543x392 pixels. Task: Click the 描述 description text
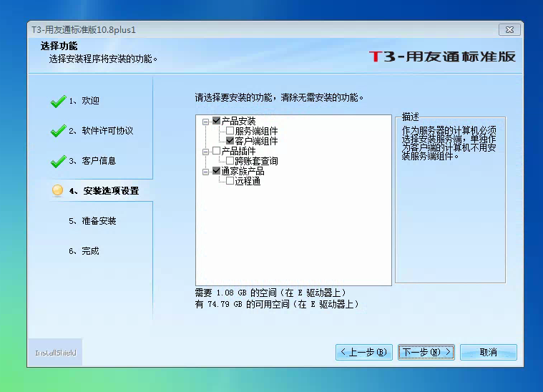click(449, 142)
